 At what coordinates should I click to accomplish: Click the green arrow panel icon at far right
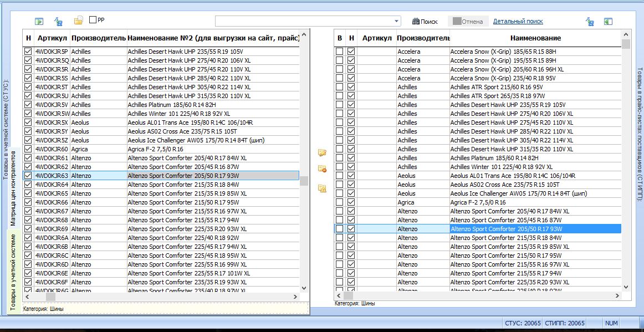[x=609, y=22]
